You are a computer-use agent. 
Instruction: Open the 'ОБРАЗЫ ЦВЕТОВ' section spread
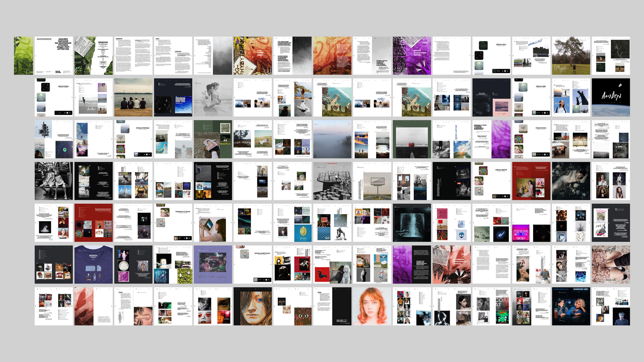(491, 181)
